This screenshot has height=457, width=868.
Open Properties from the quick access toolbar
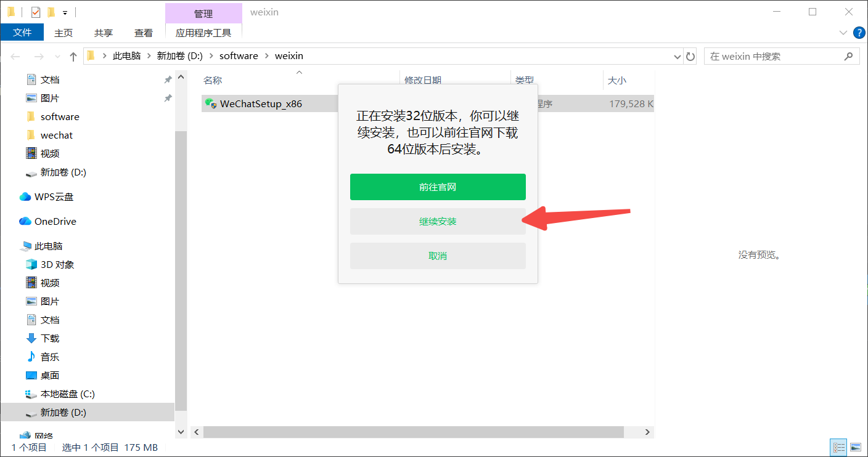pyautogui.click(x=35, y=12)
